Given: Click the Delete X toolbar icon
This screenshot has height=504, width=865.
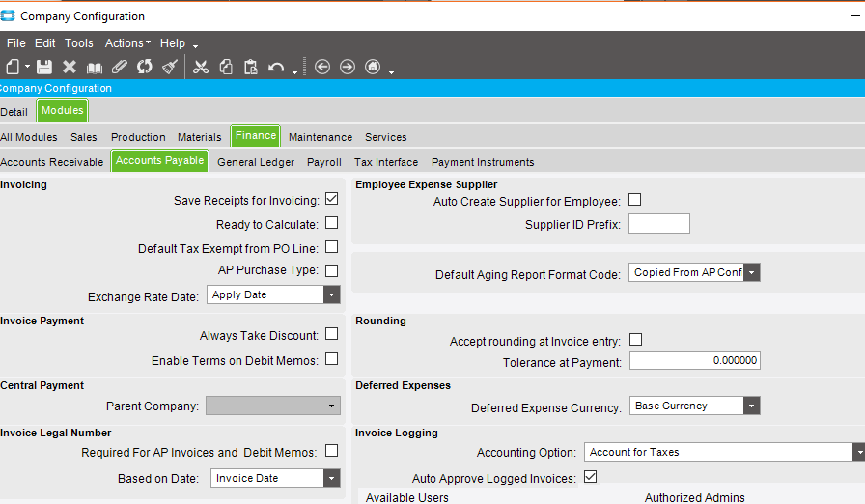Looking at the screenshot, I should coord(70,67).
